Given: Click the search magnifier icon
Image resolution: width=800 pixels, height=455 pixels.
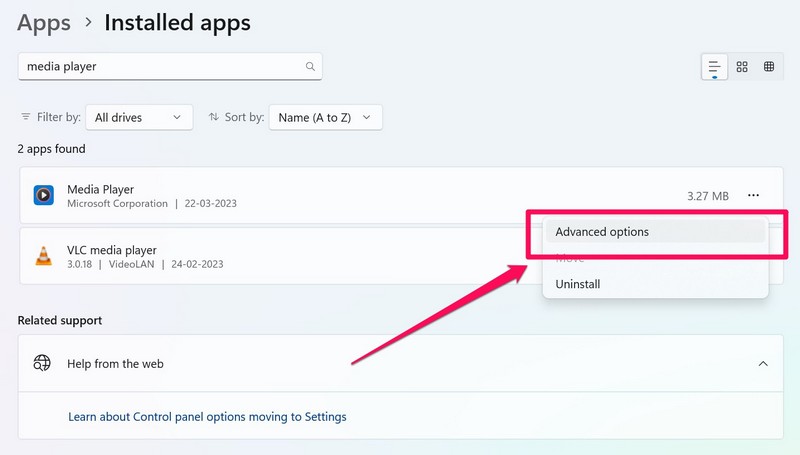Looking at the screenshot, I should pos(310,66).
